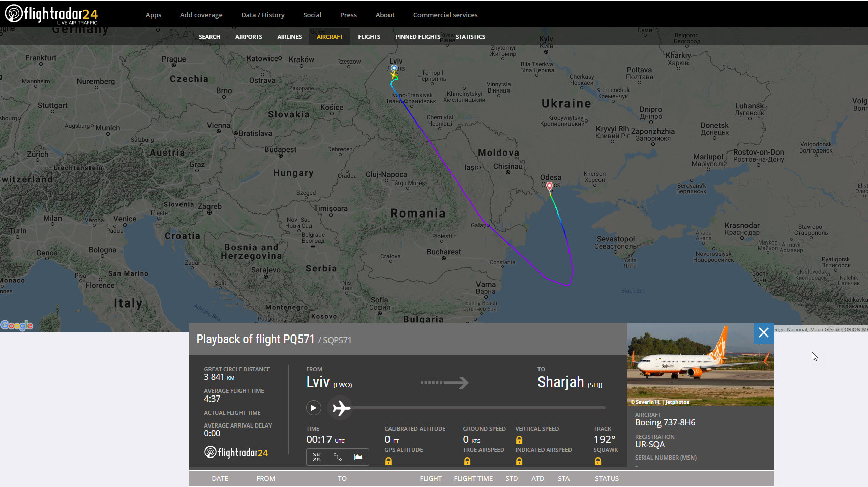Switch to the Airports tab

[x=249, y=37]
